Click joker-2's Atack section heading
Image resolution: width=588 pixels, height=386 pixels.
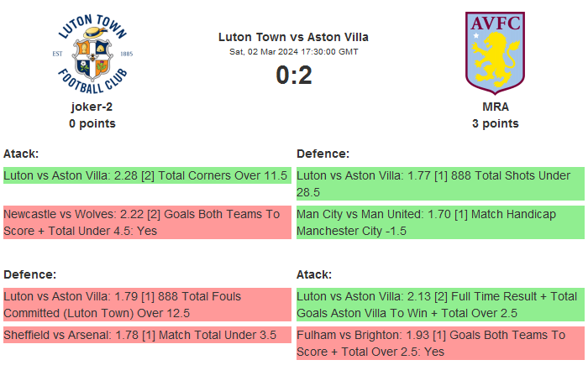pyautogui.click(x=21, y=154)
